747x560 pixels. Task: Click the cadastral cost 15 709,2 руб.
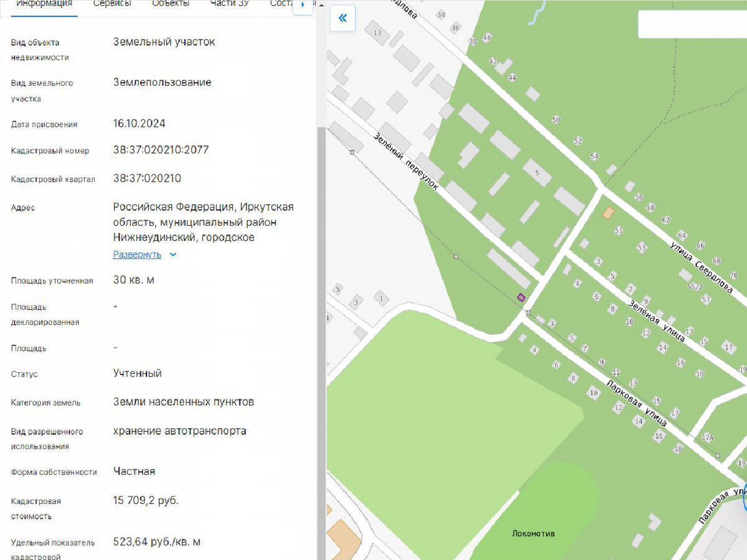tap(146, 500)
